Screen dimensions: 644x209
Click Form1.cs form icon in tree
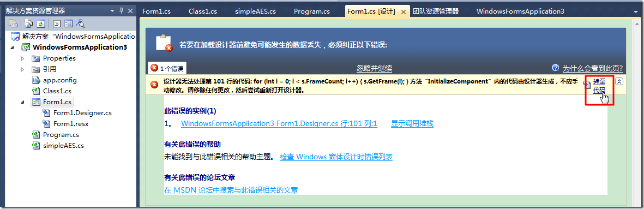point(36,102)
